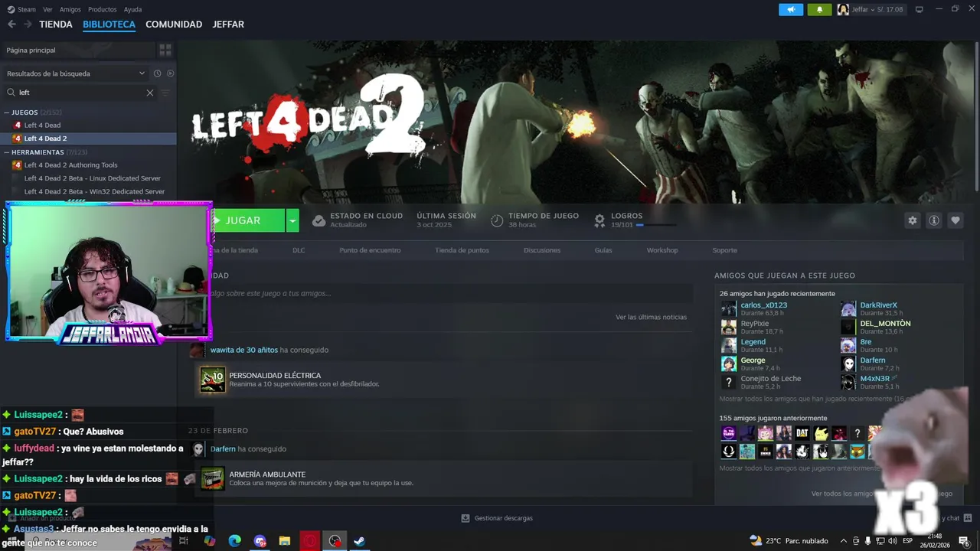Screen dimensions: 980x551
Task: Open DarkRiverX friend profile
Action: point(878,305)
